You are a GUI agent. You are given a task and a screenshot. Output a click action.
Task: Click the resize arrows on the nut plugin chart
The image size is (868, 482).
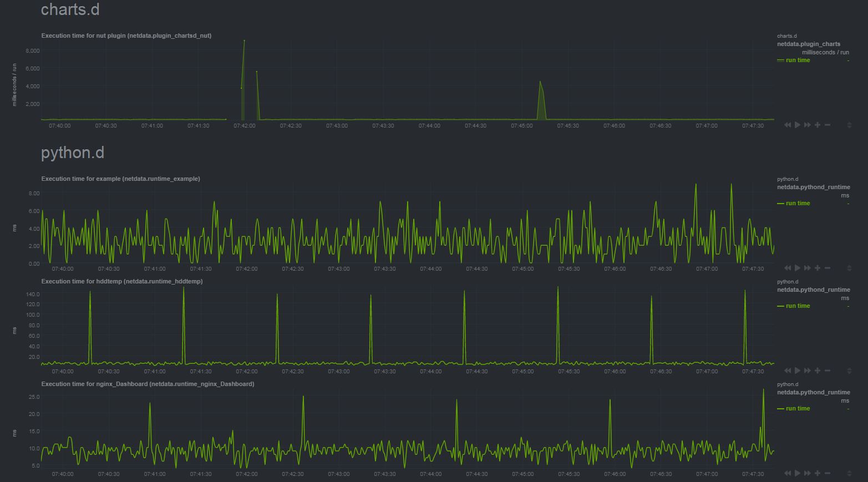coord(849,125)
